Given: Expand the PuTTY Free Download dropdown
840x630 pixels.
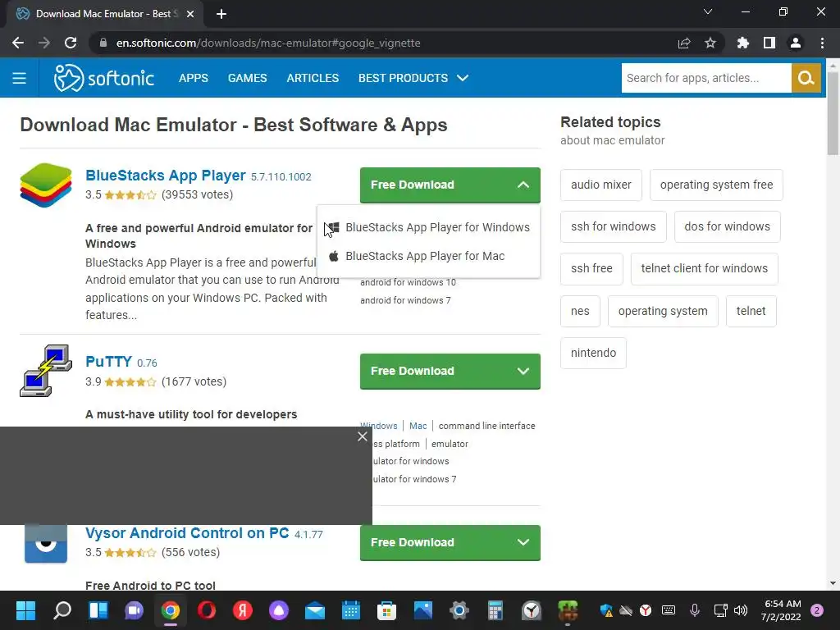Looking at the screenshot, I should 523,372.
